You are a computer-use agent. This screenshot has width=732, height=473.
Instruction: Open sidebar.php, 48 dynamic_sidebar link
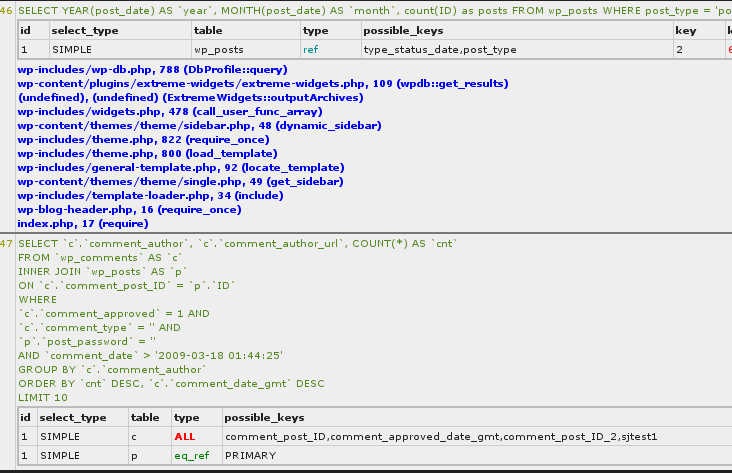tap(199, 126)
